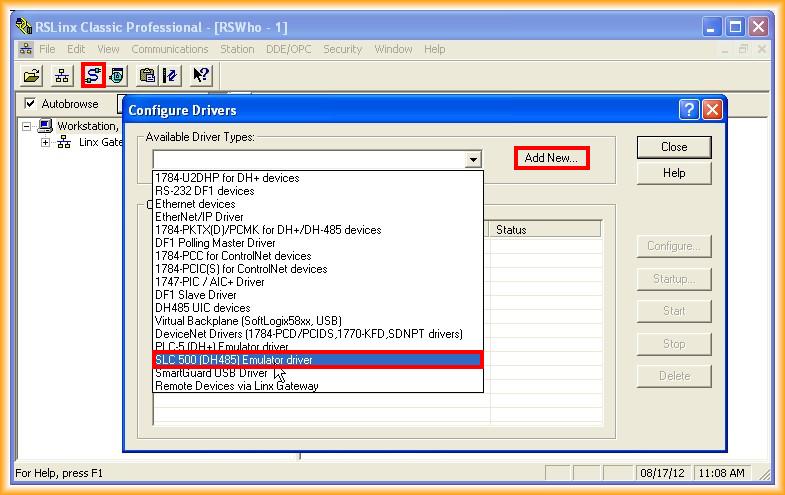Click the driver diagnostics toolbar icon
The image size is (785, 495).
[117, 75]
